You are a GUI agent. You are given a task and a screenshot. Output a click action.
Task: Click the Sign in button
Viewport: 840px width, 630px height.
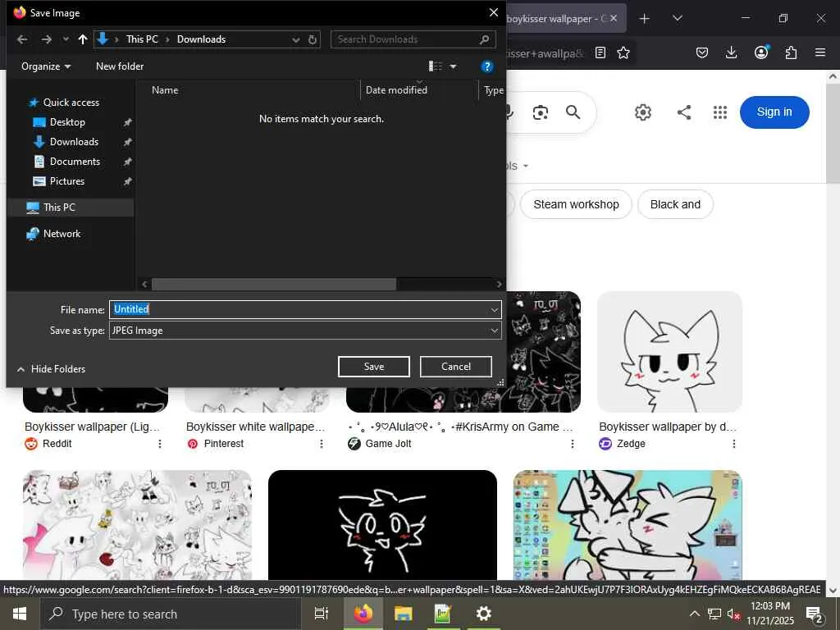coord(774,112)
